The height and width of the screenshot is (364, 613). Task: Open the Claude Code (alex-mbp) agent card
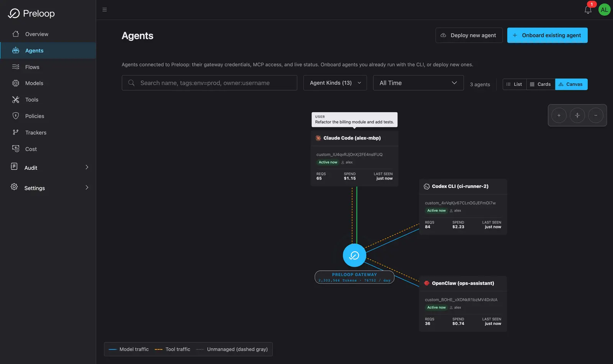pos(355,159)
